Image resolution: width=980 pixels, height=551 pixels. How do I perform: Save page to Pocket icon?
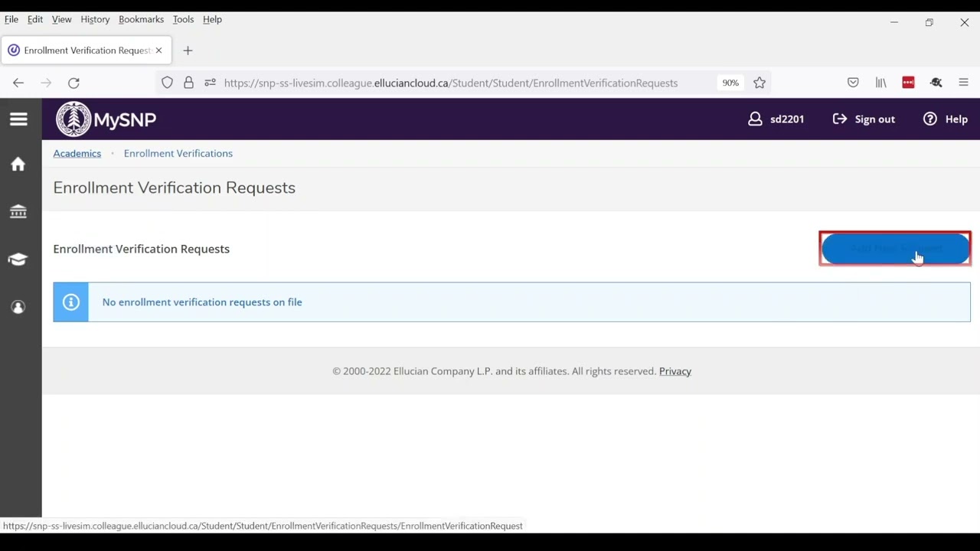tap(853, 83)
